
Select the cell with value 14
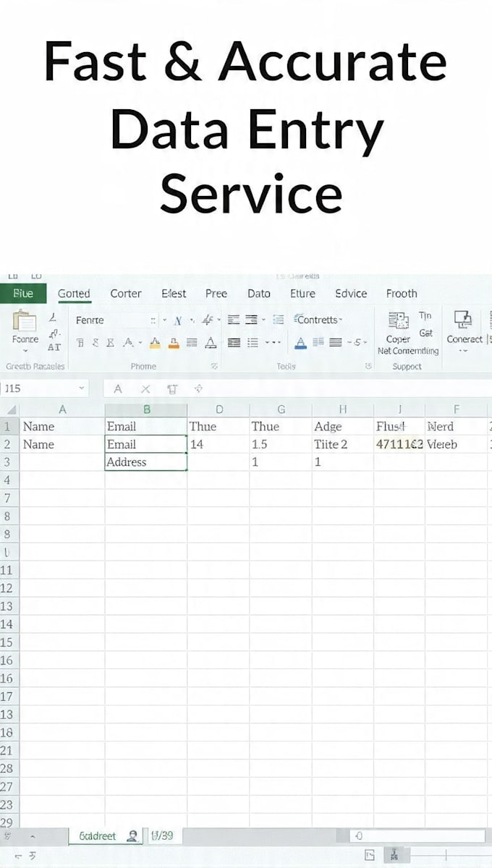(219, 444)
